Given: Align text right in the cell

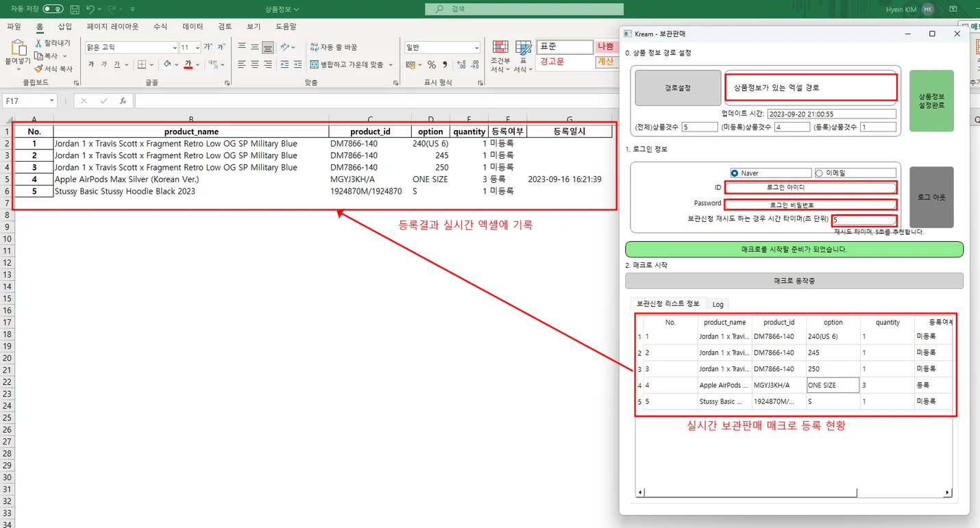Looking at the screenshot, I should [268, 64].
